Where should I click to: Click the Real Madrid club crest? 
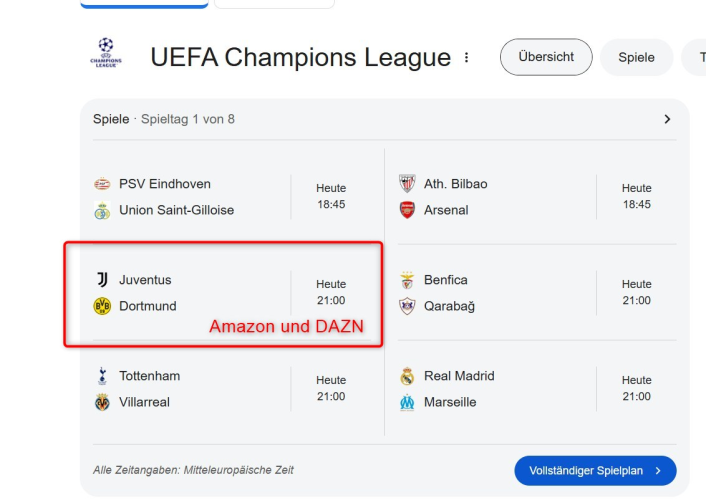pyautogui.click(x=407, y=376)
